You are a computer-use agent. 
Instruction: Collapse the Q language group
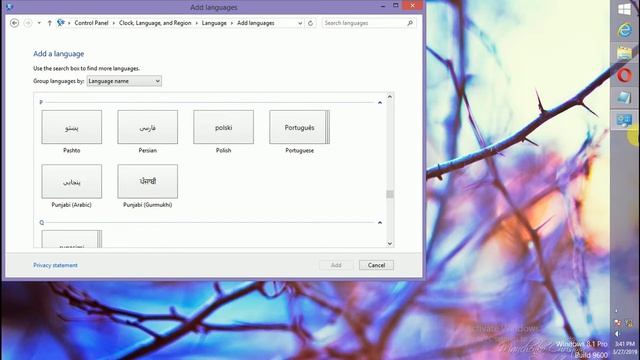point(380,222)
